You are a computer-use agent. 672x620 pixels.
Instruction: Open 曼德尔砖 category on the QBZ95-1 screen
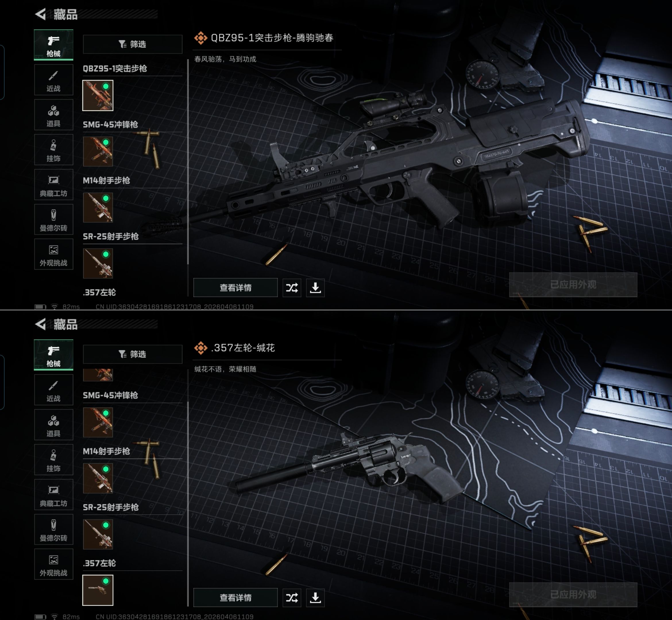click(54, 219)
